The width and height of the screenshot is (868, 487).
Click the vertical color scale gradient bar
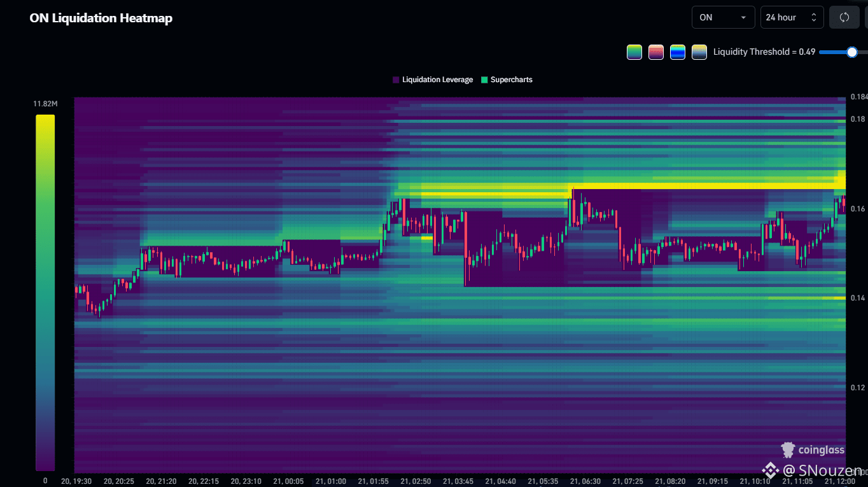[45, 293]
